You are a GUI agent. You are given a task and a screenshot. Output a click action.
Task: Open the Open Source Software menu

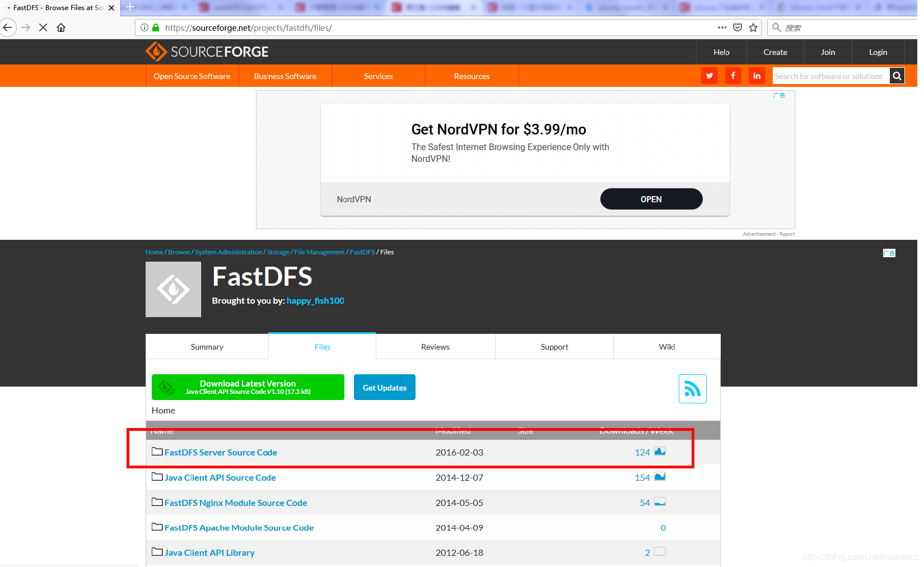[x=192, y=76]
